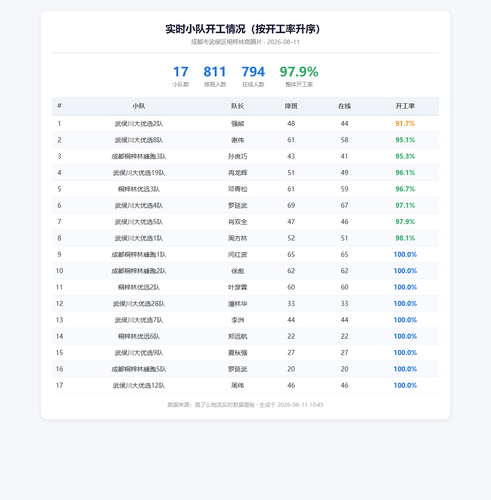Click captain name 李洲

(238, 320)
